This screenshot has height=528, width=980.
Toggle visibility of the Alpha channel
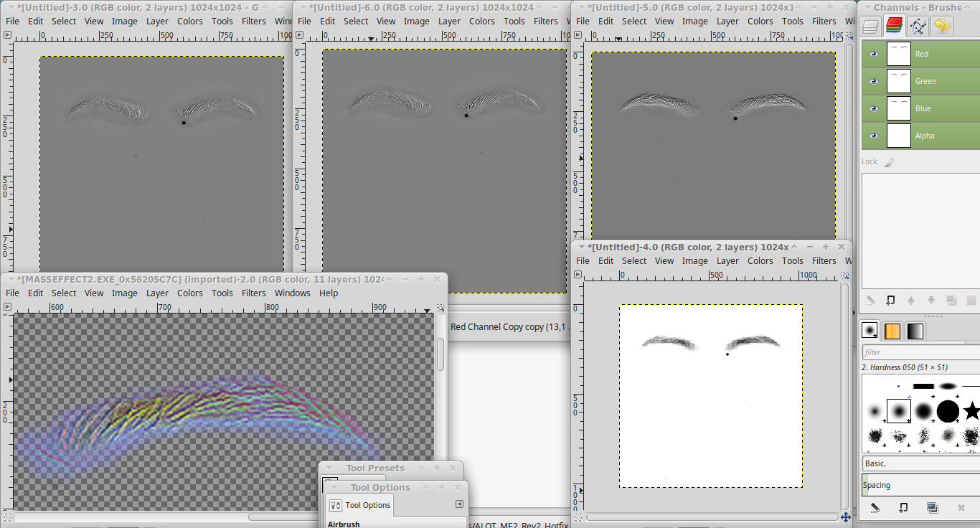pos(873,136)
